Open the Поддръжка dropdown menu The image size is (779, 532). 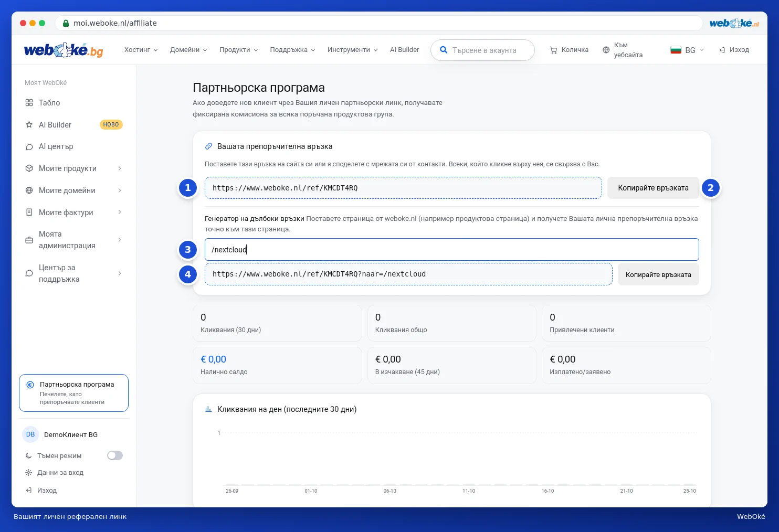(x=293, y=50)
